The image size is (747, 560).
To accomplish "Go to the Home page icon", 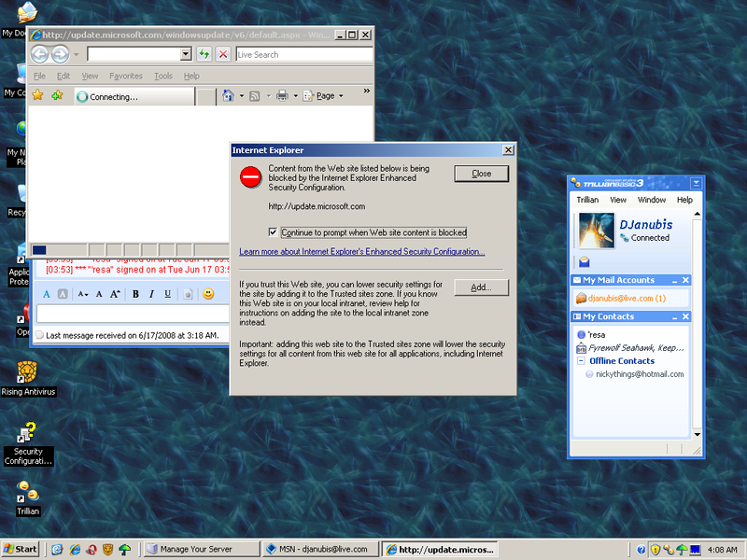I will [228, 96].
